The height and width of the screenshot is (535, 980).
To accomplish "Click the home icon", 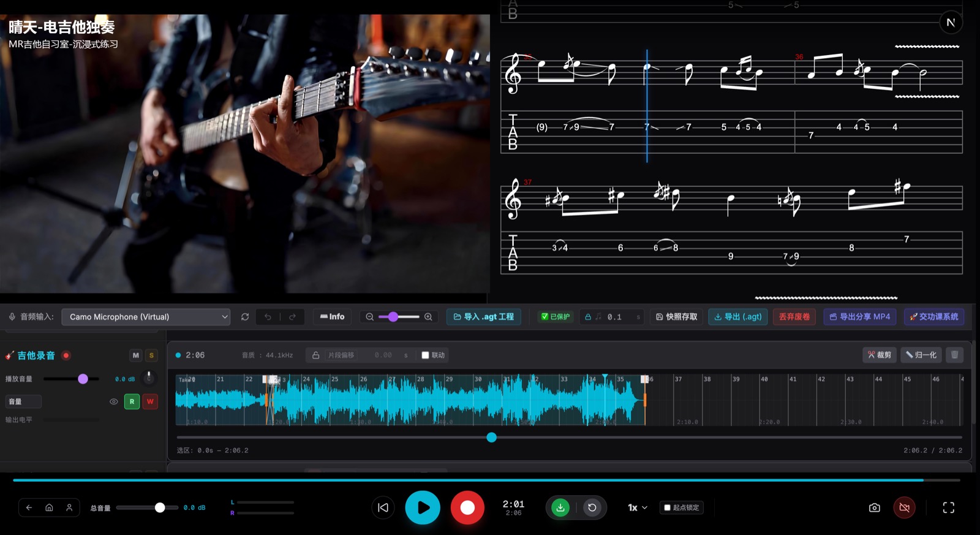I will (49, 507).
